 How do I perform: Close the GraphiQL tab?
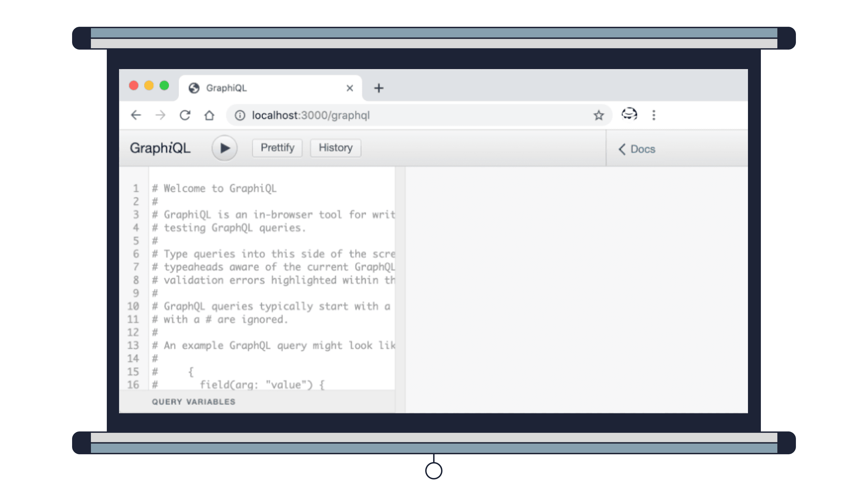pyautogui.click(x=350, y=88)
